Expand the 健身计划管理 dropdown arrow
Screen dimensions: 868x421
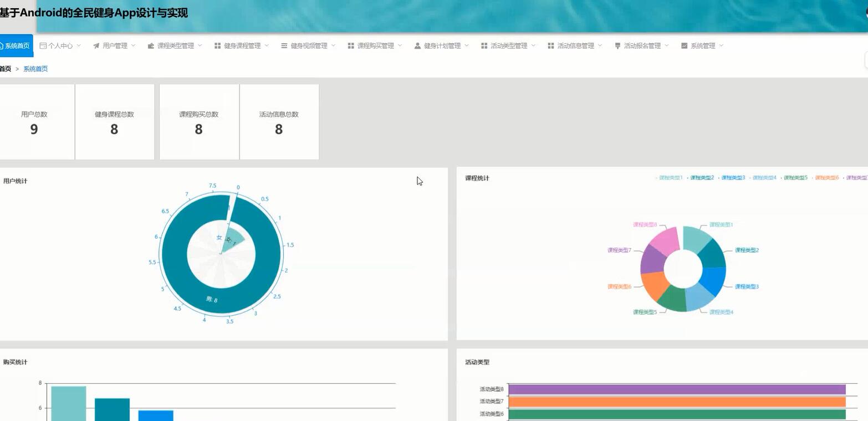[467, 46]
